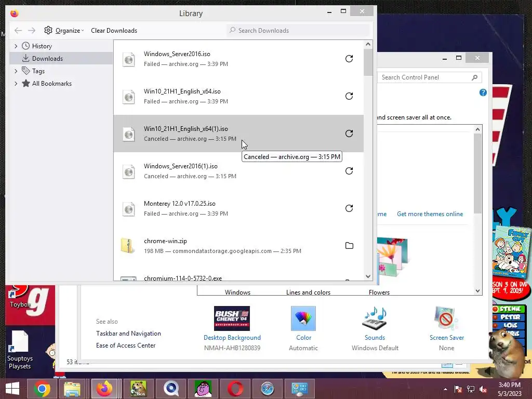The width and height of the screenshot is (532, 399).
Task: Click the search magnifier in Control Panel
Action: 475,77
